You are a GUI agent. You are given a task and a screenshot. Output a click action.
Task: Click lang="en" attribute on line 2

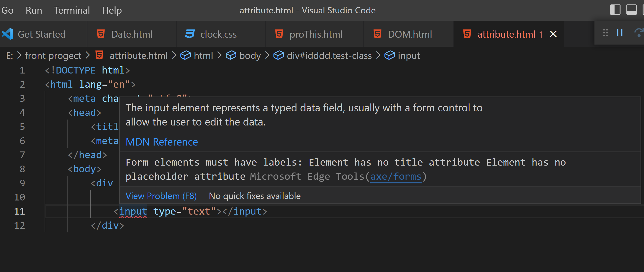(x=105, y=84)
